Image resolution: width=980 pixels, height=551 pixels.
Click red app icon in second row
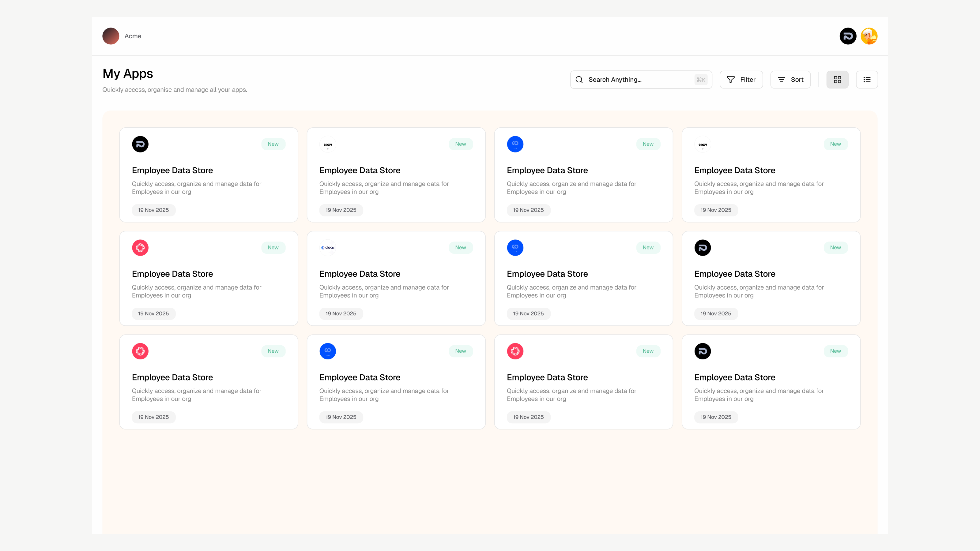[140, 248]
